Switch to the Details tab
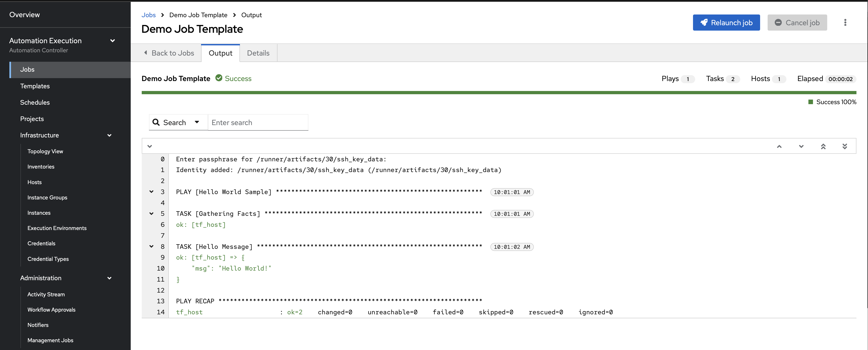868x350 pixels. 258,53
